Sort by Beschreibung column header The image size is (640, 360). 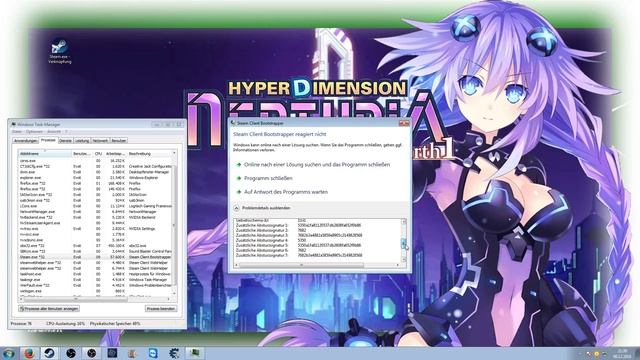(149, 154)
